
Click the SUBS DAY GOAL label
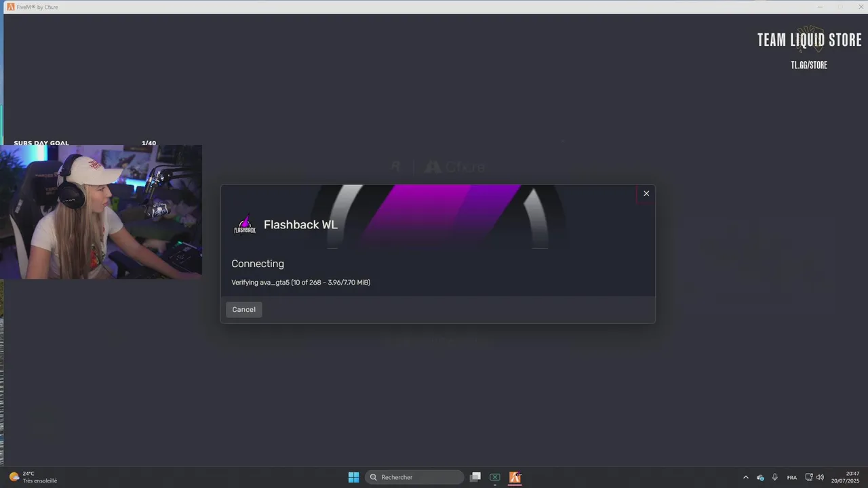[x=41, y=143]
